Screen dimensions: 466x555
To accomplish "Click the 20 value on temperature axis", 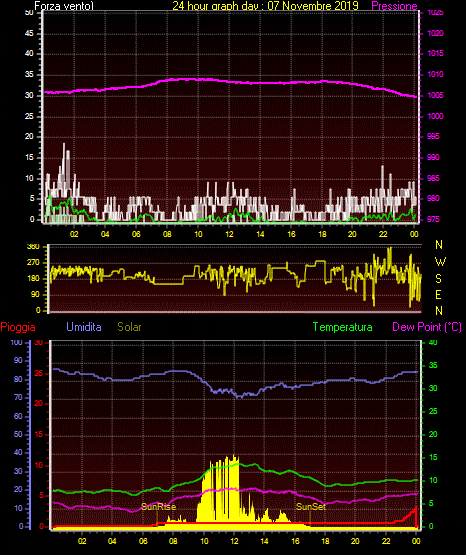I will [x=433, y=434].
